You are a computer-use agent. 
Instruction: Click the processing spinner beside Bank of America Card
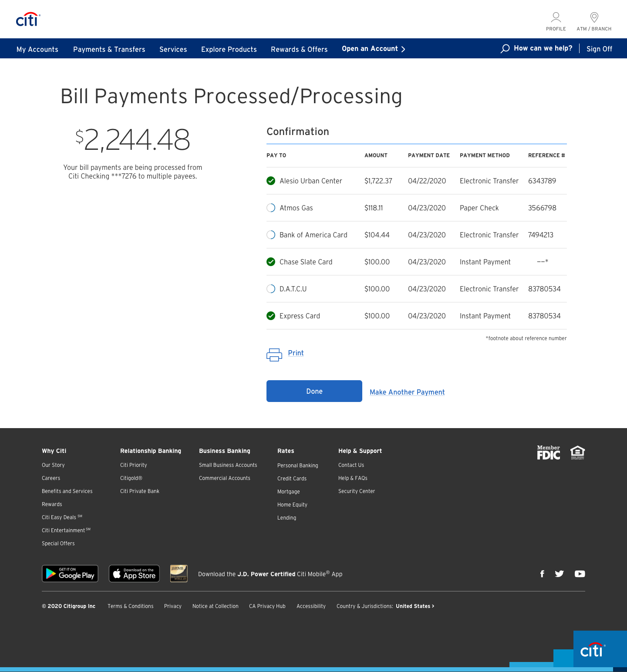point(271,235)
